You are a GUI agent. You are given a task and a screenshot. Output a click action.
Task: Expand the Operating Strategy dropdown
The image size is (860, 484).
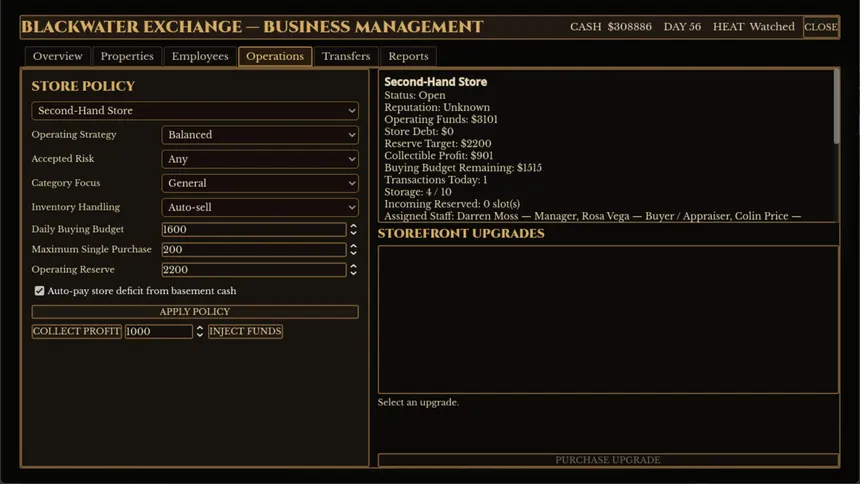pyautogui.click(x=260, y=135)
